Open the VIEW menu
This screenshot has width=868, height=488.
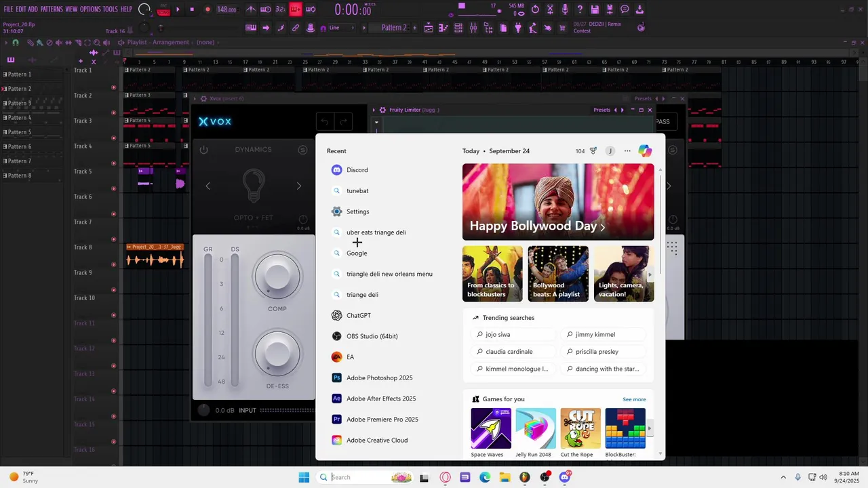click(x=71, y=9)
